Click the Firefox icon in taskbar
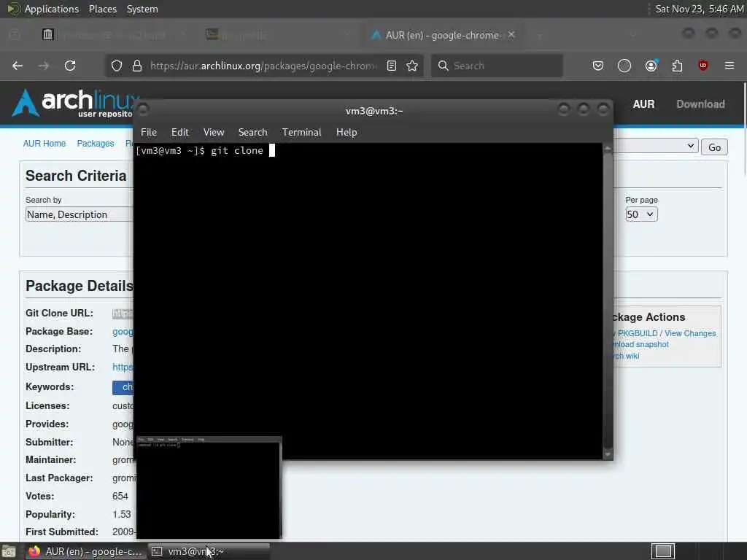747x560 pixels. click(34, 551)
